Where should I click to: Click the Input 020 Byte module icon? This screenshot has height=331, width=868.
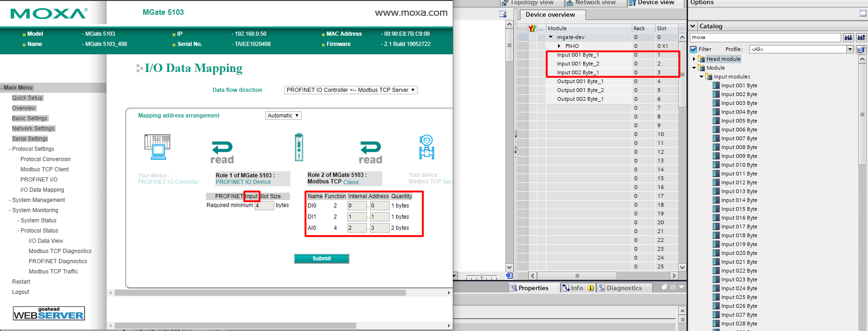point(716,253)
